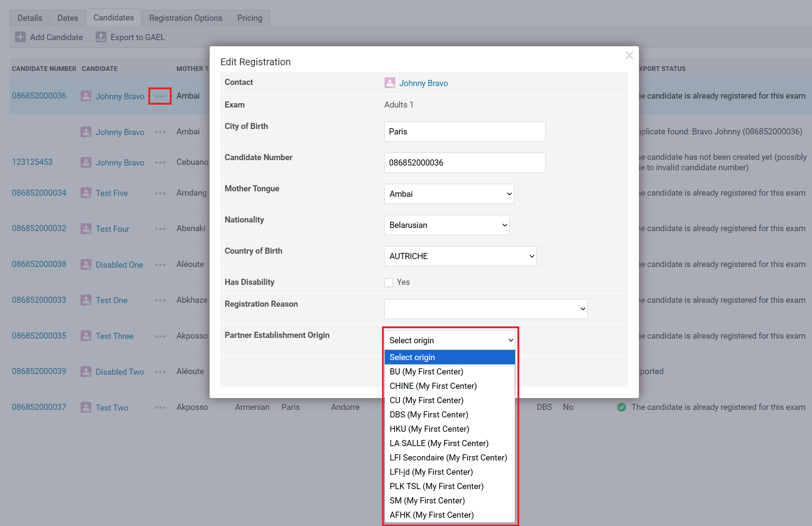Open the Mother Tongue dropdown showing Ambai
The width and height of the screenshot is (812, 526).
click(x=449, y=194)
